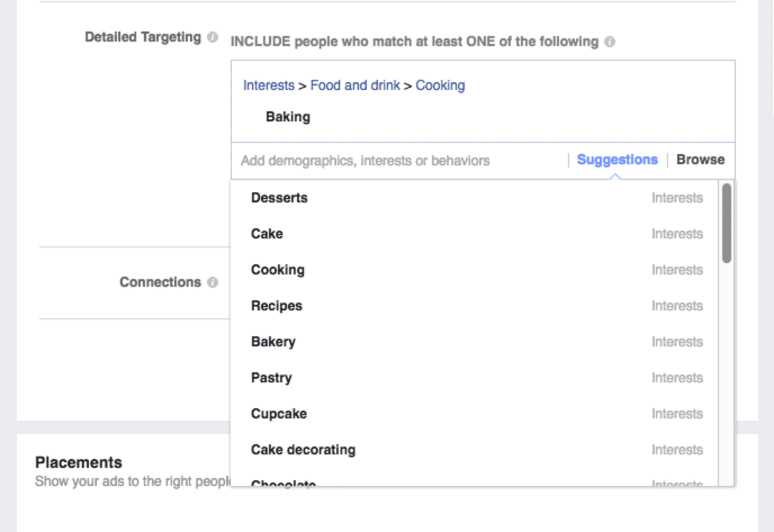774x532 pixels.
Task: Select the Cake suggestion
Action: point(267,234)
